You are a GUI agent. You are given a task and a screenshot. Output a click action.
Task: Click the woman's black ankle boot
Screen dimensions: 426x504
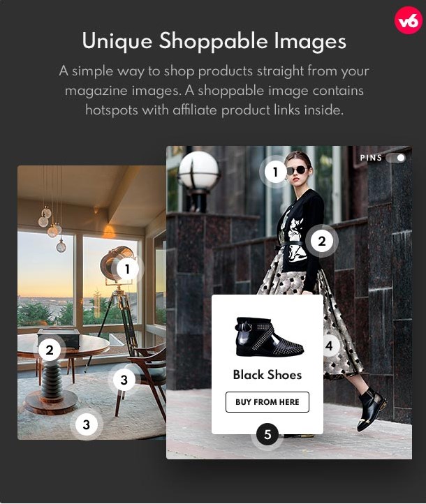372,409
